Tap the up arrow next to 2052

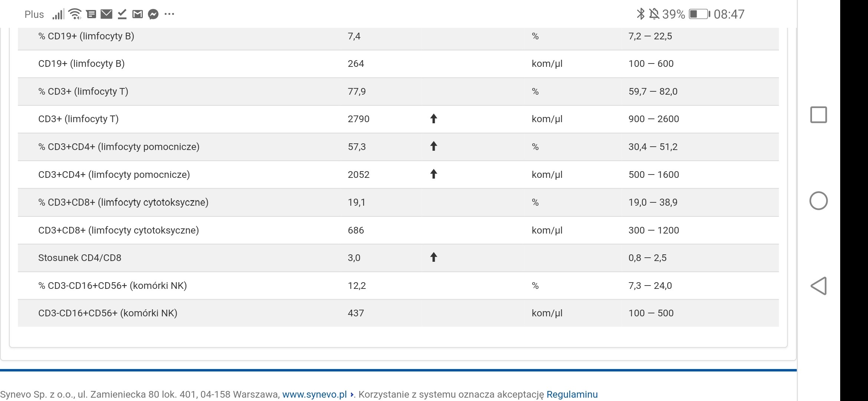(x=433, y=174)
